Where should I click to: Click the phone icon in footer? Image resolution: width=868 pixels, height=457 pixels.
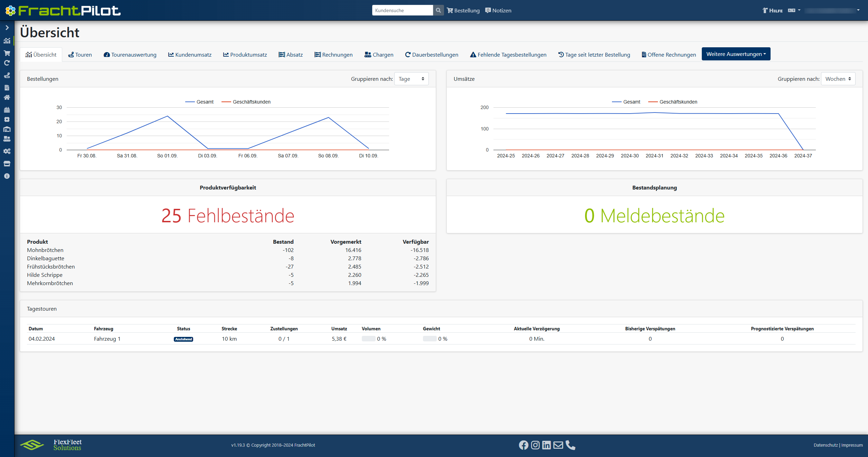(x=570, y=445)
